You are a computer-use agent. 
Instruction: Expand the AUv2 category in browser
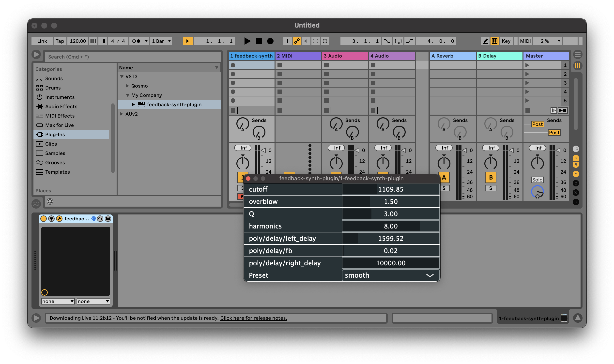click(x=122, y=114)
